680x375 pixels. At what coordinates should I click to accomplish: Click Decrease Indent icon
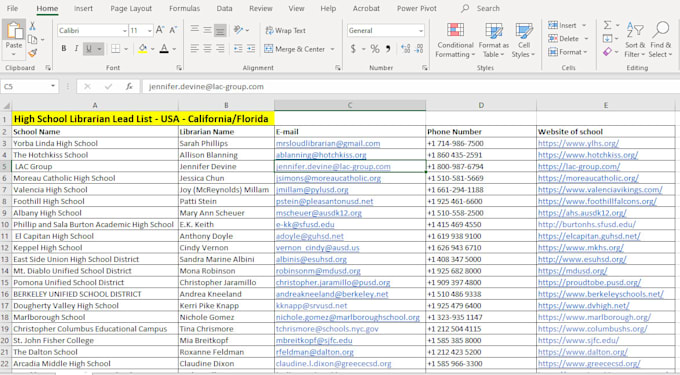(x=238, y=49)
